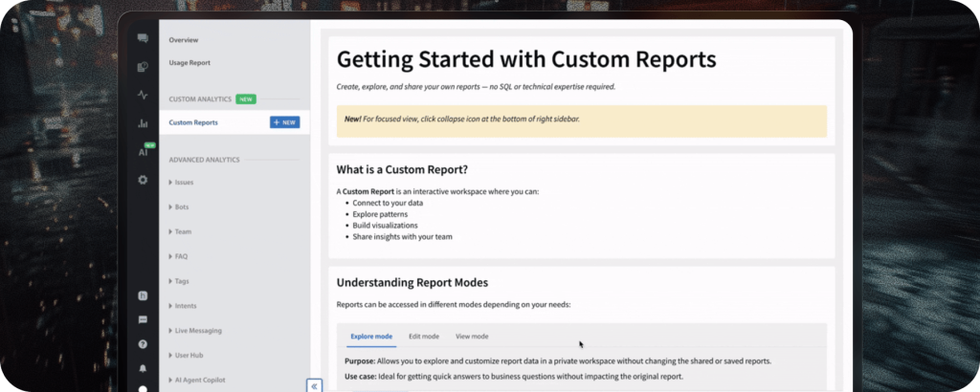Open the message bubble icon near rail bottom
Screen dimensions: 980x392
(143, 319)
